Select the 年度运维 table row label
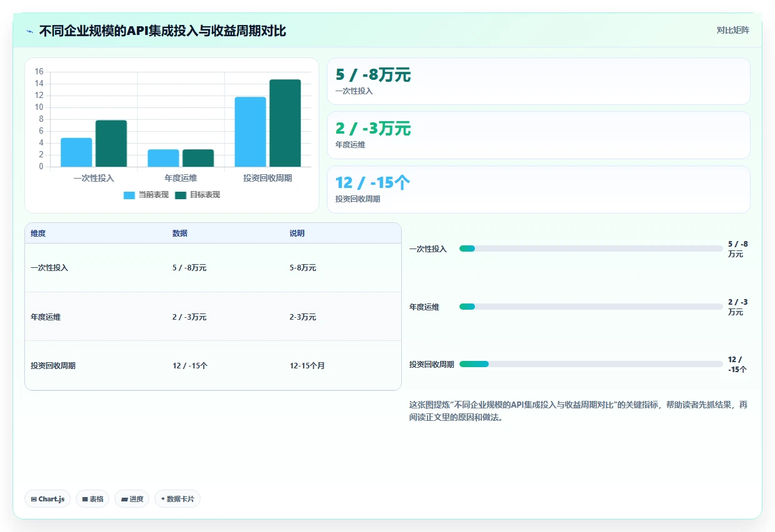Viewport: 775px width, 532px height. (46, 317)
